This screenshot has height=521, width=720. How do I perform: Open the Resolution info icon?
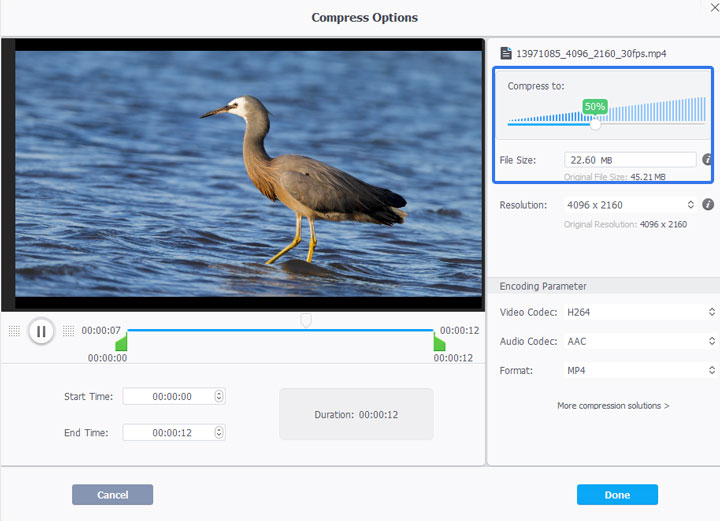[x=708, y=204]
